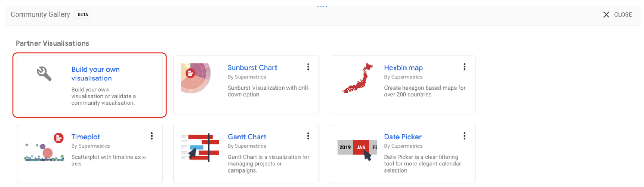Click the red Hexbin map thumbnail
This screenshot has width=644, height=187.
pos(358,78)
